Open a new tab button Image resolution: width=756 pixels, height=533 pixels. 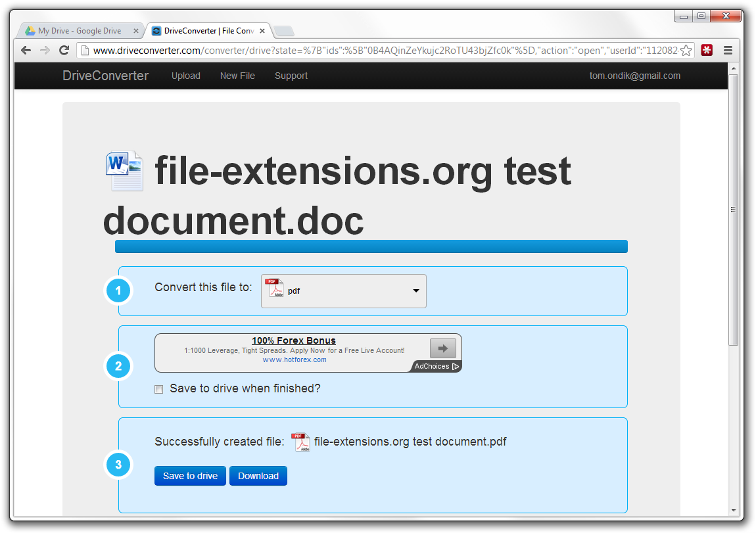[284, 31]
